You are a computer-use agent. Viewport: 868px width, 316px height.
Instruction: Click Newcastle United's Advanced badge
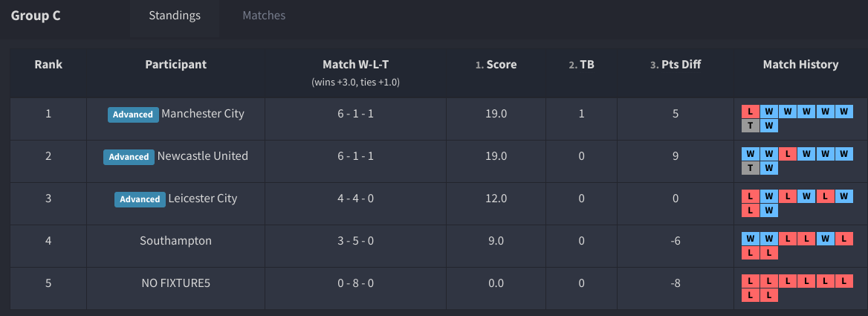point(129,157)
